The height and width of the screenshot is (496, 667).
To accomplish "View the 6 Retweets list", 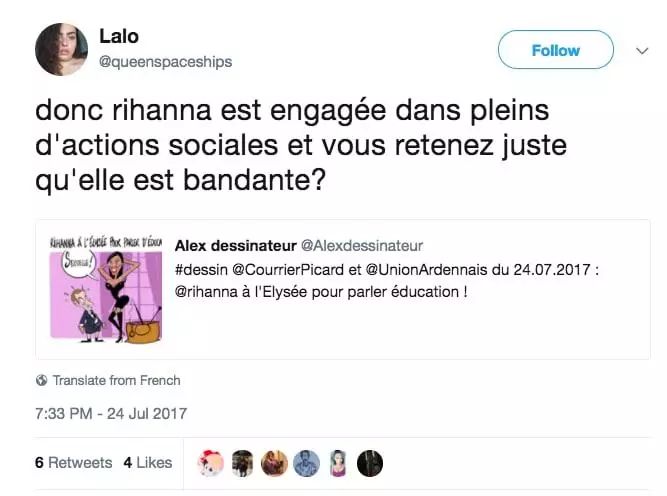I will [x=74, y=462].
